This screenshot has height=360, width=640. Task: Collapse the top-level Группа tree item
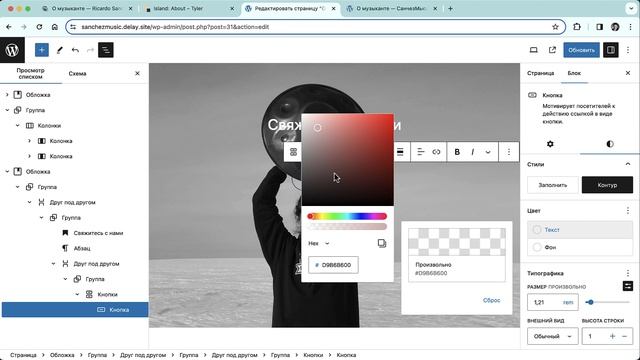pyautogui.click(x=7, y=110)
